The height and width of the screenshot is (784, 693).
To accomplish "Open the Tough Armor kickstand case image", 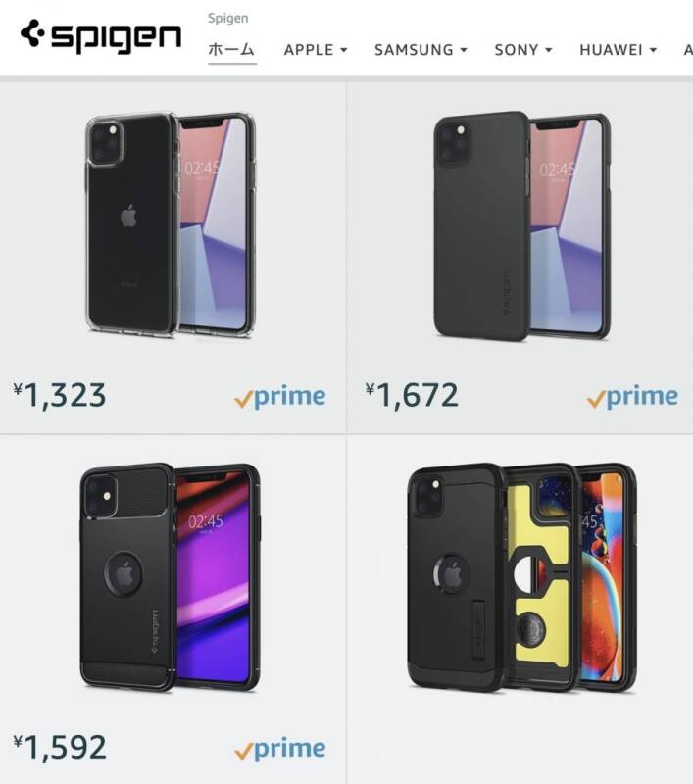I will click(521, 577).
